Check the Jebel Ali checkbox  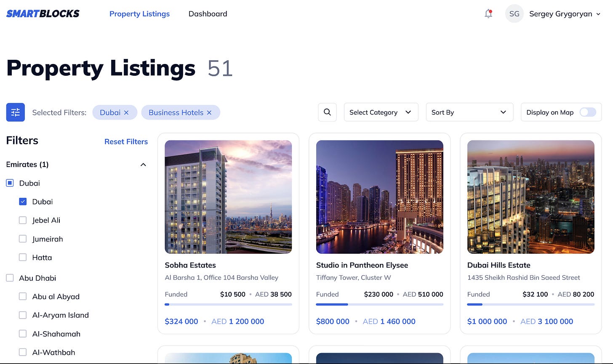23,220
